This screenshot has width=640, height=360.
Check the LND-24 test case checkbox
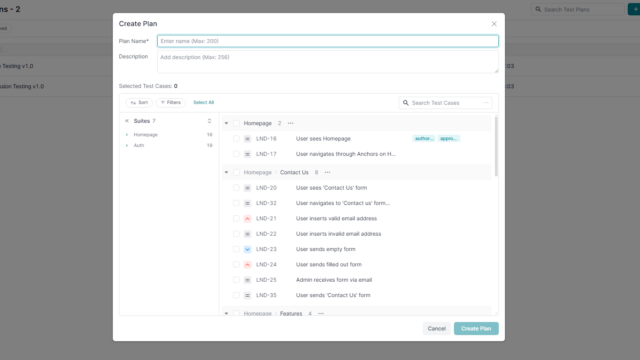coord(236,264)
